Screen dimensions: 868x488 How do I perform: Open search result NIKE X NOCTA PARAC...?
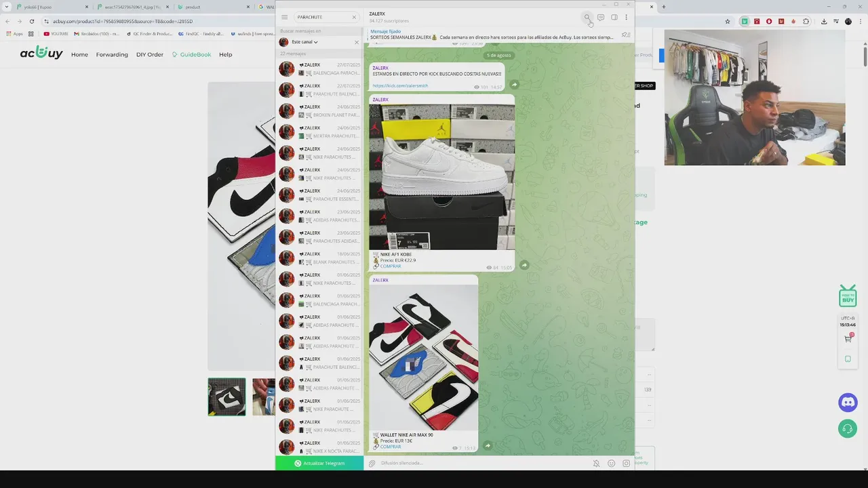pos(319,447)
